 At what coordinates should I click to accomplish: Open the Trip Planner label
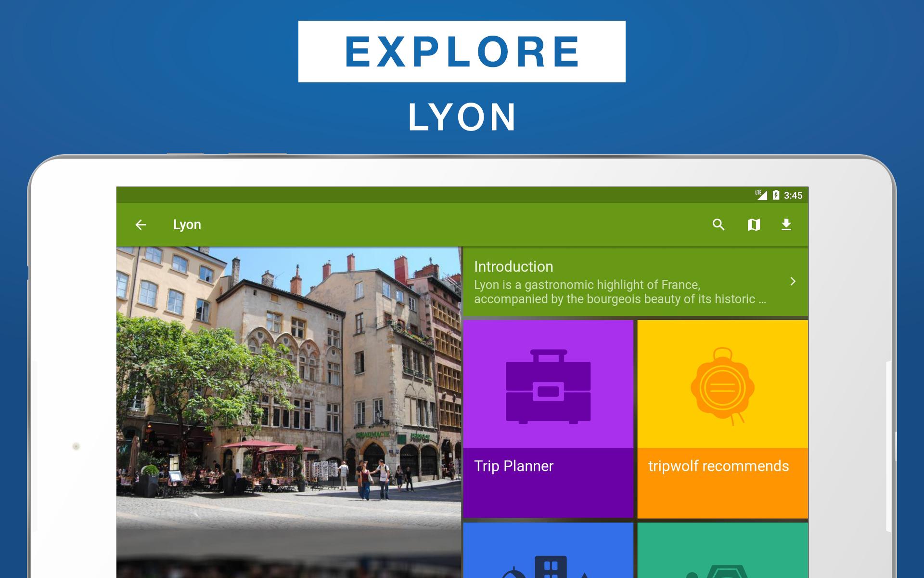tap(513, 466)
